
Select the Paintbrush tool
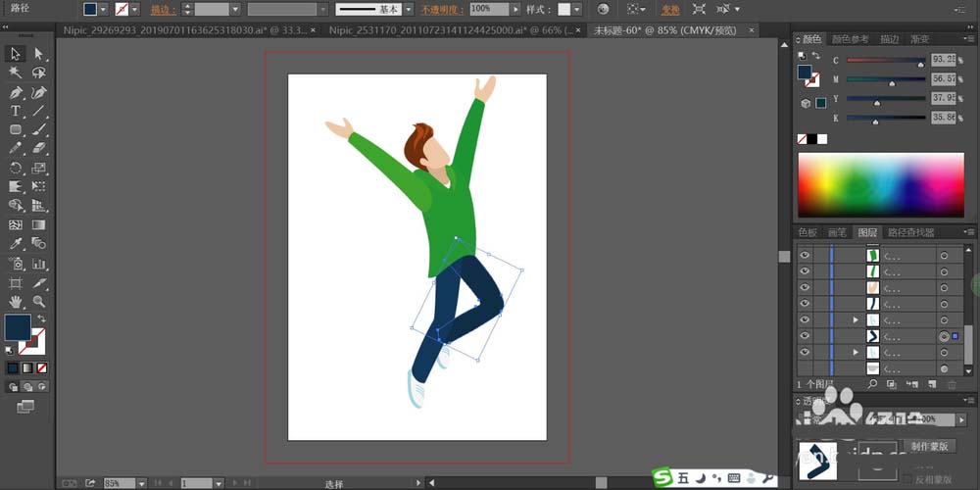click(39, 130)
